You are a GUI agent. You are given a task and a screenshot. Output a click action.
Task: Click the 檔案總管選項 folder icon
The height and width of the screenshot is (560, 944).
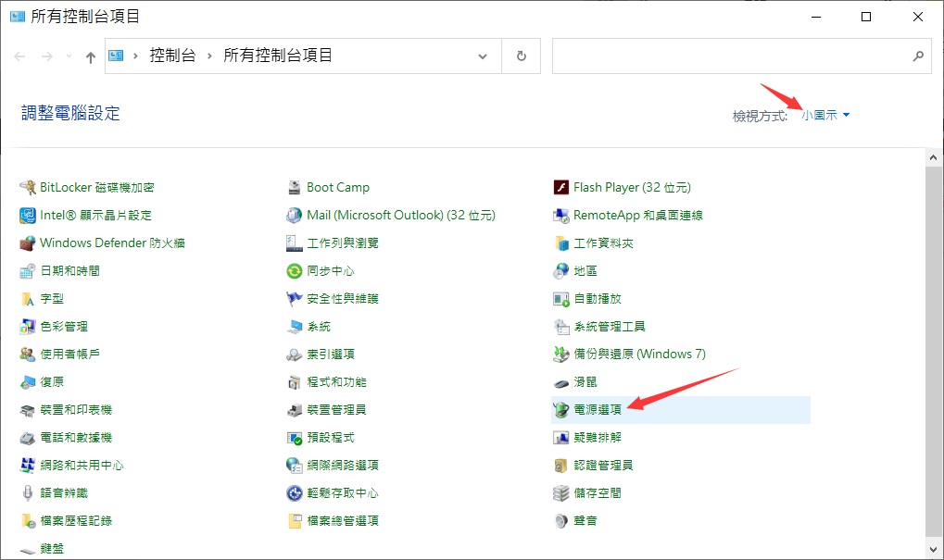[x=295, y=521]
